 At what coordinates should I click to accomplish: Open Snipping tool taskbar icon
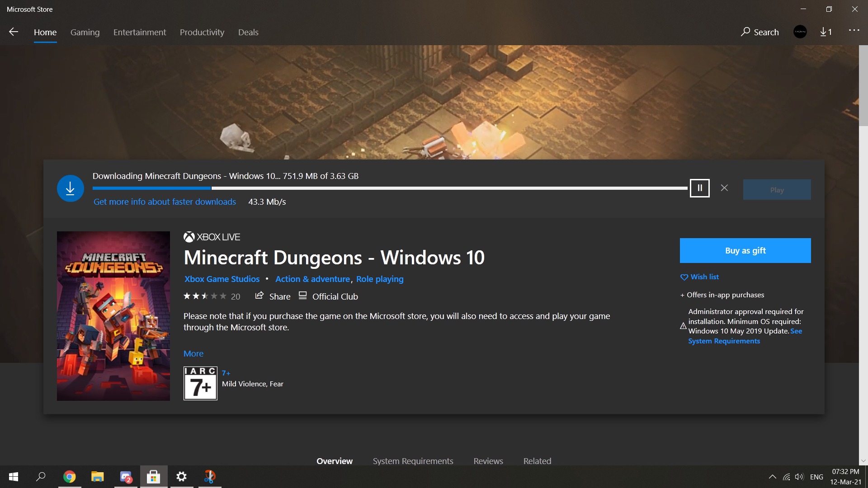[x=210, y=477]
